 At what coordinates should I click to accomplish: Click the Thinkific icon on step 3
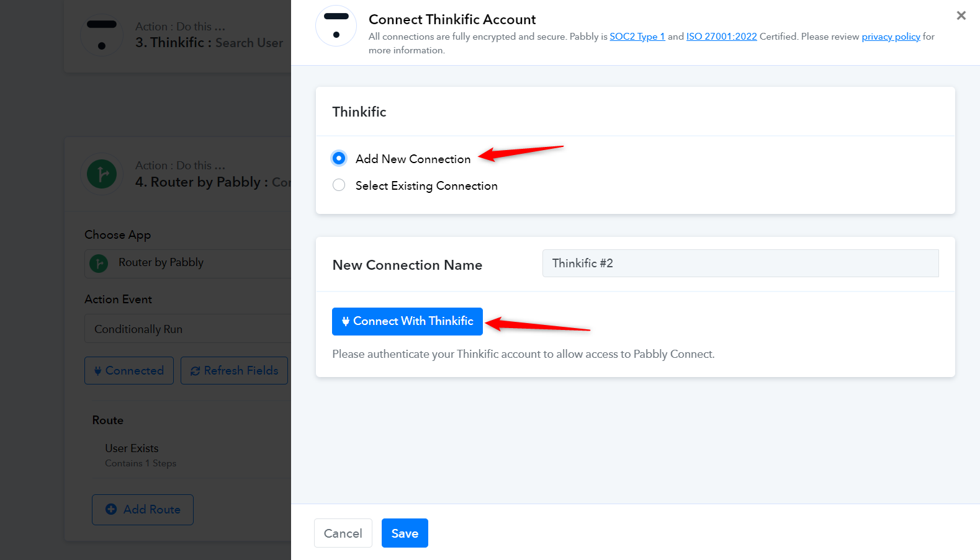tap(102, 35)
